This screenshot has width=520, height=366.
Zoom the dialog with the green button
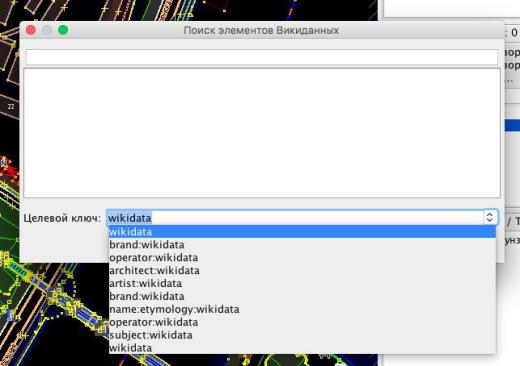(x=63, y=30)
